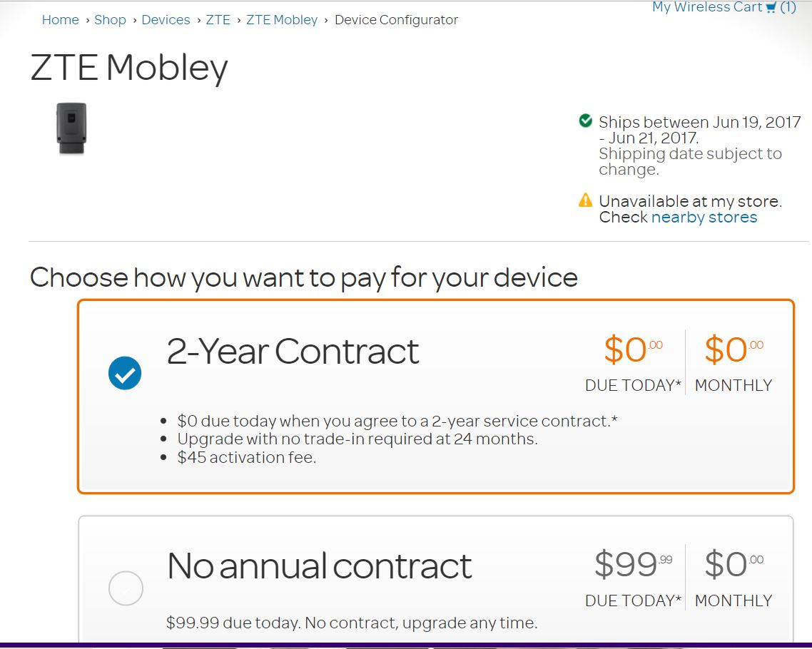
Task: Open My Wireless Cart link
Action: (x=706, y=7)
